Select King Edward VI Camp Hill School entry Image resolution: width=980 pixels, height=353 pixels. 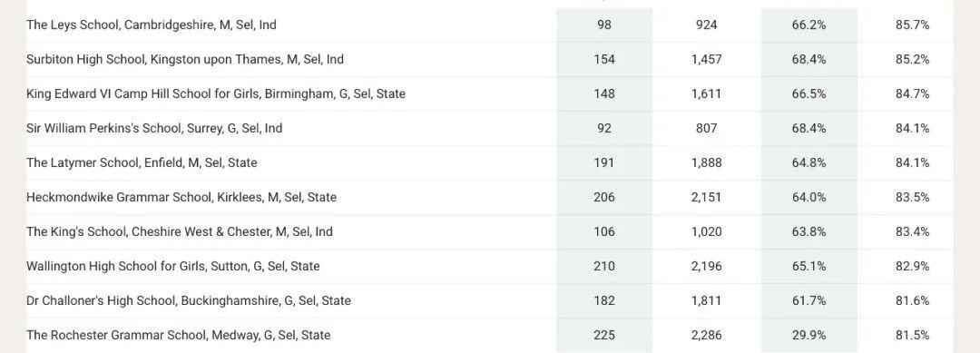point(216,93)
